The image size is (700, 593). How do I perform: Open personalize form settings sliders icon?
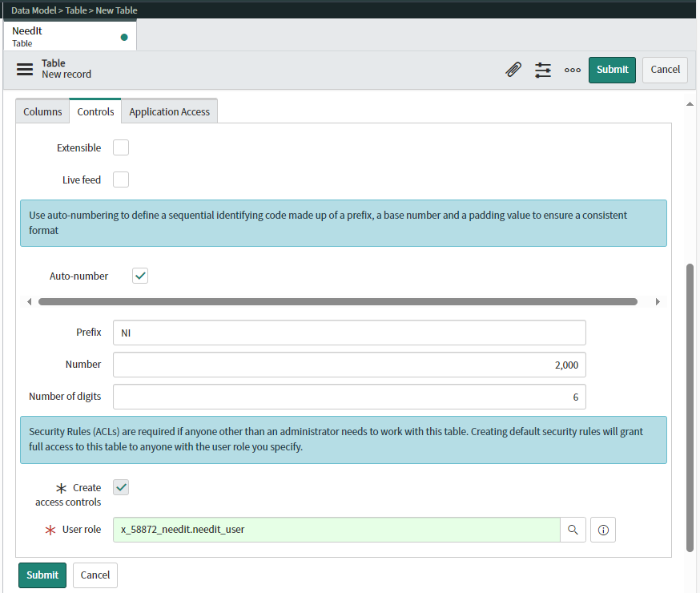tap(543, 70)
